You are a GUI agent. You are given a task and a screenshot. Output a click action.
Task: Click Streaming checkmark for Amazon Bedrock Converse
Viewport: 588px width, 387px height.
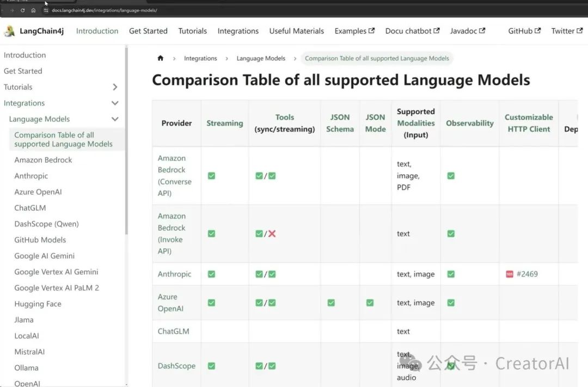(211, 176)
